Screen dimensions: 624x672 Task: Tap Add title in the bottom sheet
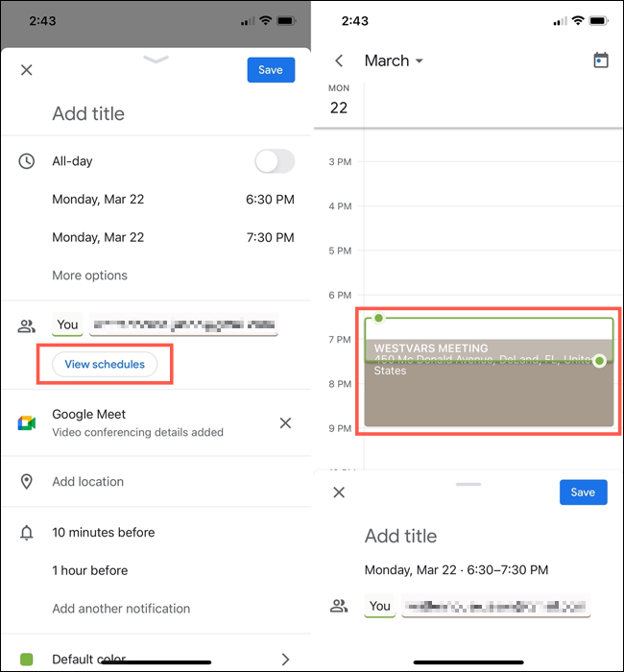coord(400,536)
